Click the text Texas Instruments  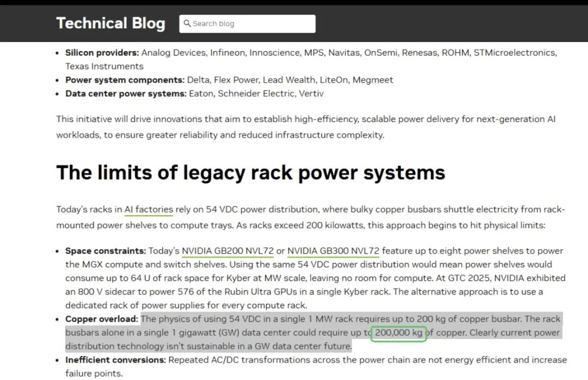point(104,66)
